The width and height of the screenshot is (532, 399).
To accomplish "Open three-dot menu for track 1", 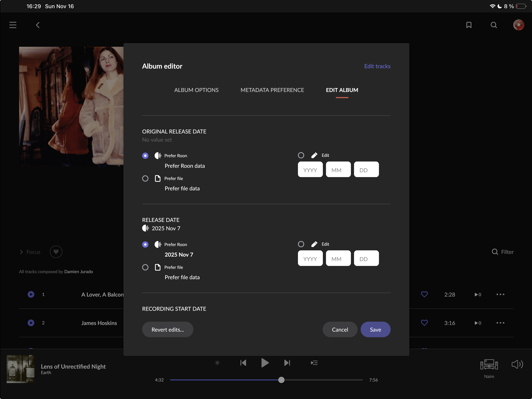I will [500, 294].
